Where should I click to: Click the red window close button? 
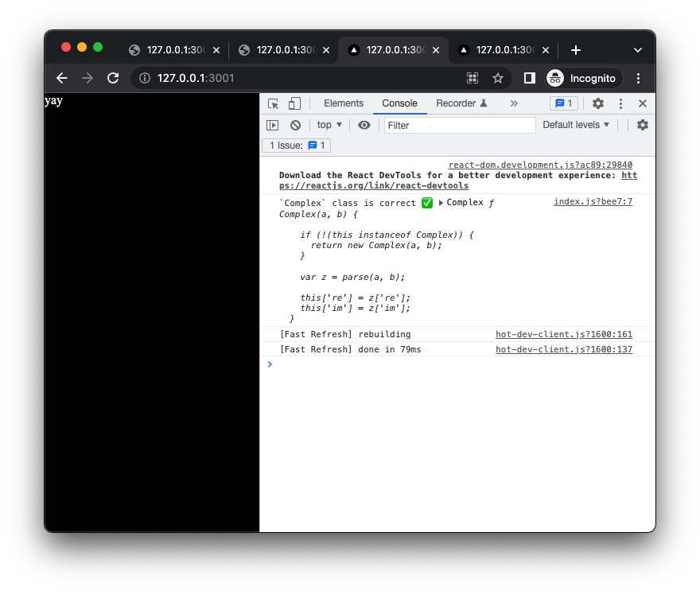(66, 47)
